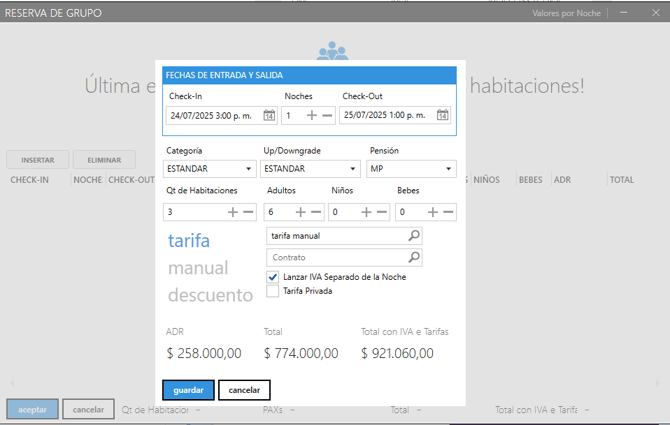Open the Up/Downgrade dropdown

pyautogui.click(x=352, y=169)
